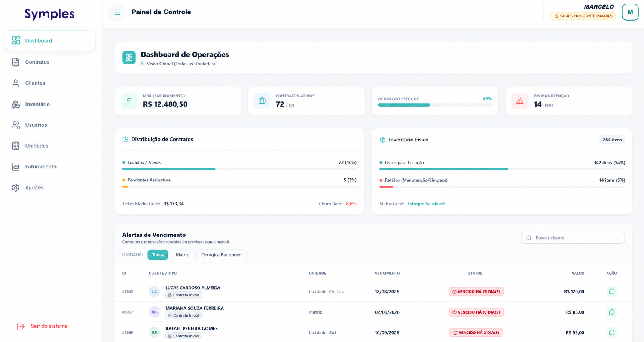The width and height of the screenshot is (644, 342).
Task: Click the Vencimento column header
Action: coord(387,273)
